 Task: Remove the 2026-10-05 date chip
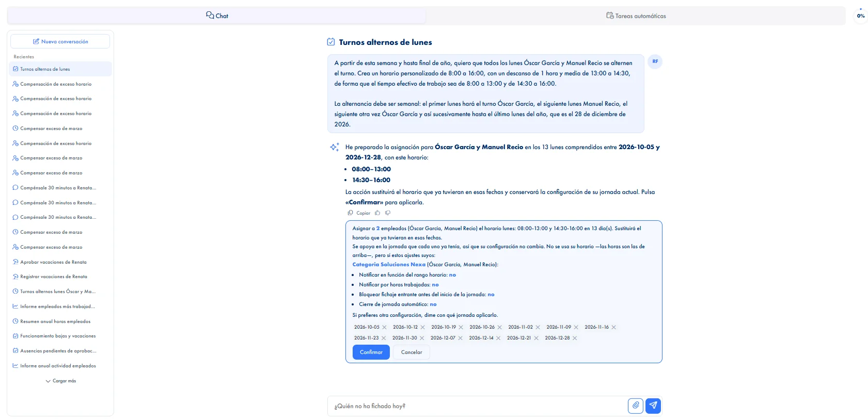point(384,327)
